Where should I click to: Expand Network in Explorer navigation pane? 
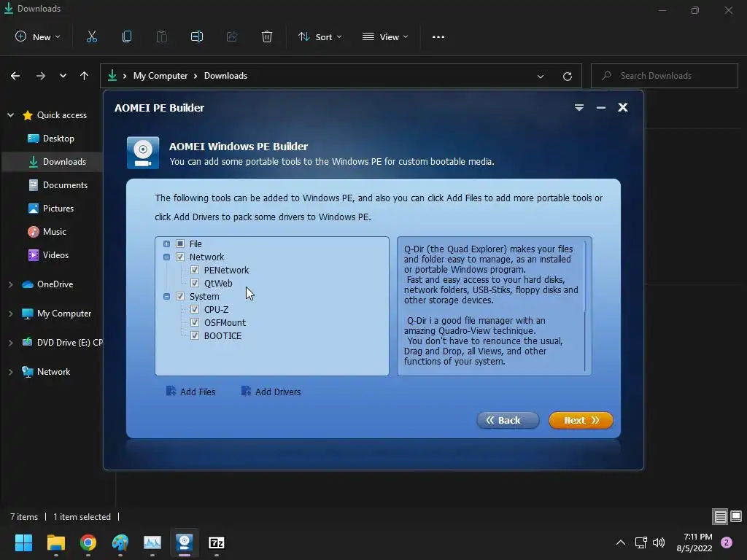pos(10,372)
